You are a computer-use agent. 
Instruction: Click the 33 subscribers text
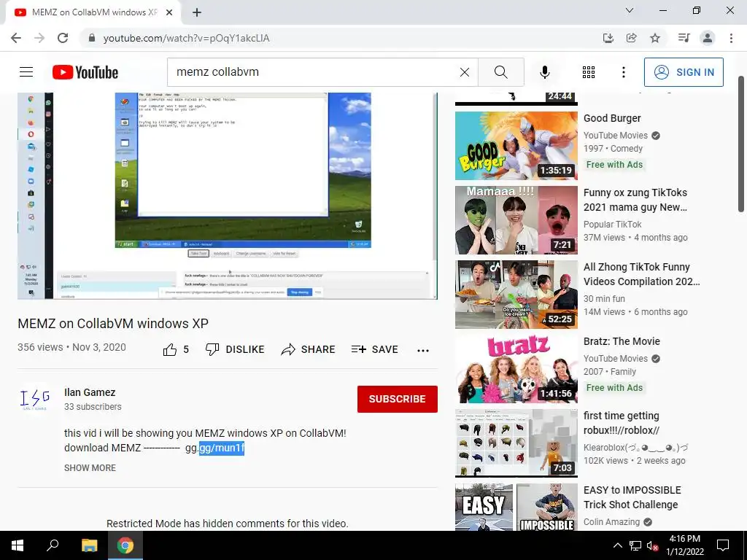tap(93, 407)
